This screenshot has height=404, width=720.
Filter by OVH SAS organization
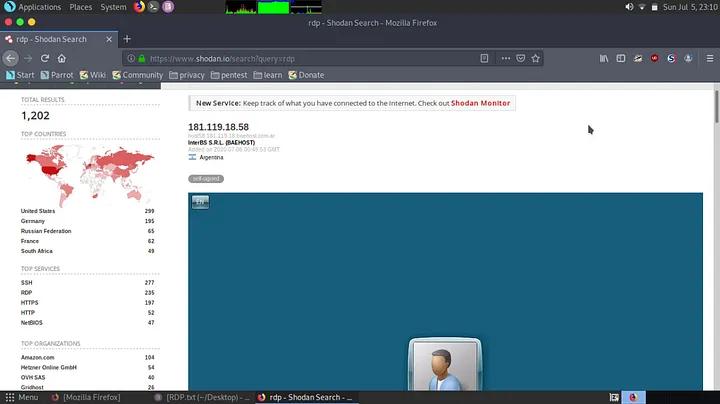[33, 378]
